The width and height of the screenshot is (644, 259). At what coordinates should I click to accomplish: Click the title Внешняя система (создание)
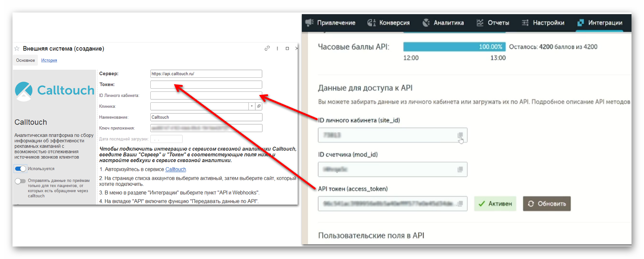63,48
